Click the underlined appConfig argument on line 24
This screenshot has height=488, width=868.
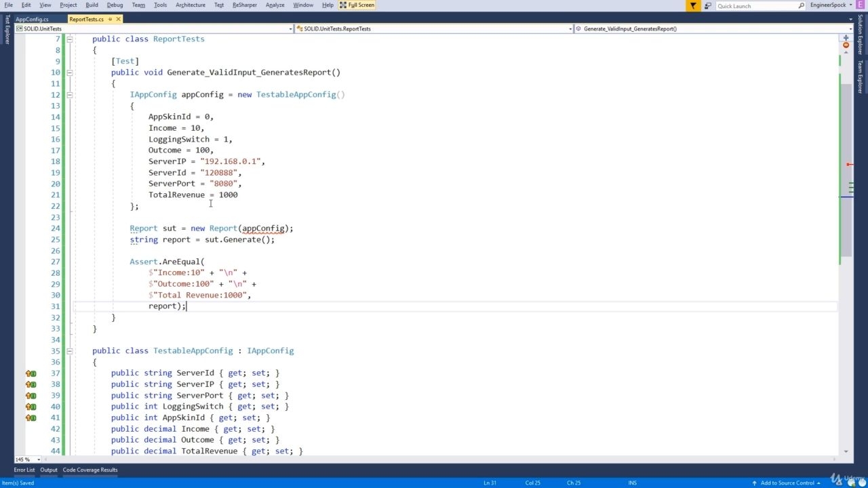263,228
